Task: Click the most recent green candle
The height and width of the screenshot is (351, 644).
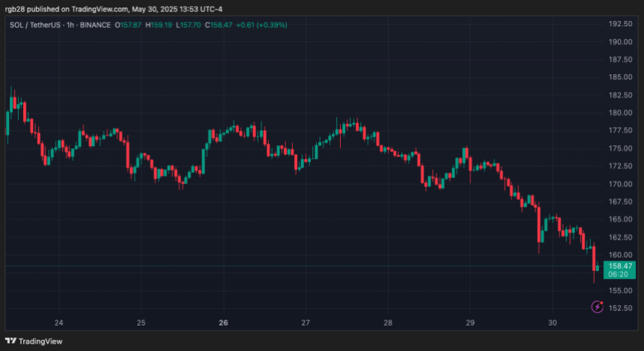Action: pos(596,267)
